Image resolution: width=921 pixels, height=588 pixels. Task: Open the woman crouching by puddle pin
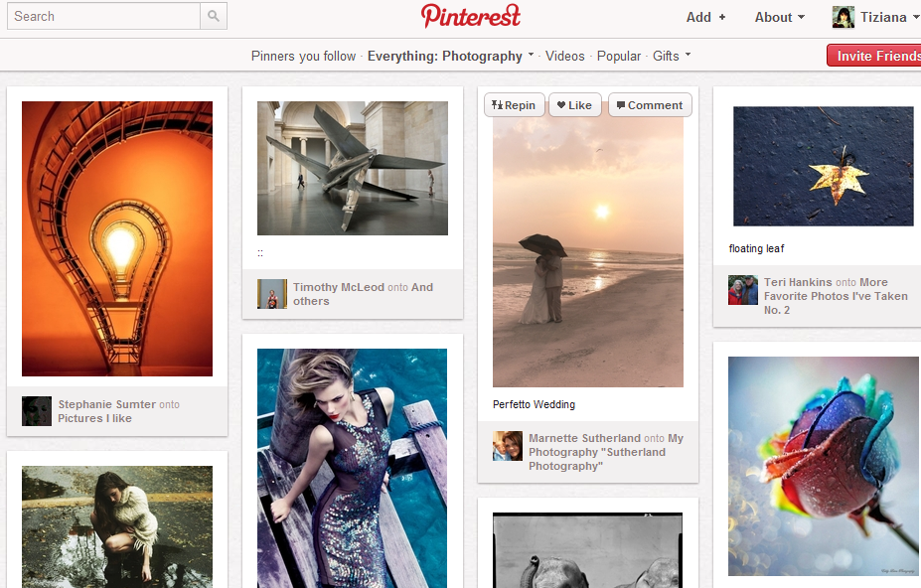[117, 526]
